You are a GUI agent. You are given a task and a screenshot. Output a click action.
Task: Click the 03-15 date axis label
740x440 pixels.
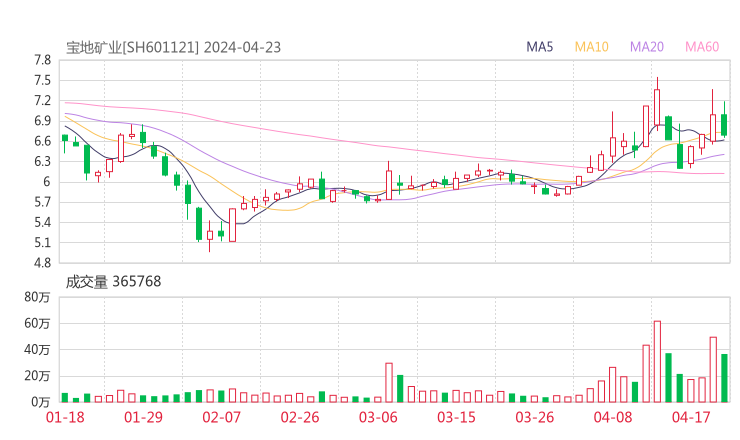point(456,417)
